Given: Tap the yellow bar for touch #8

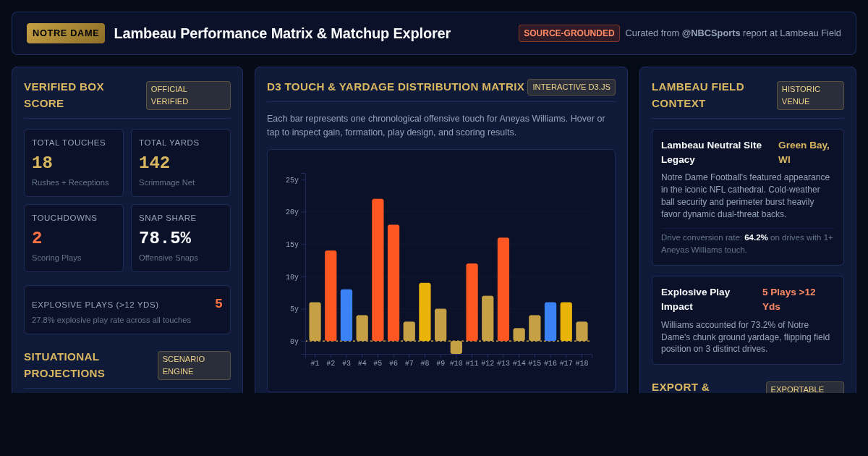Looking at the screenshot, I should pyautogui.click(x=425, y=312).
